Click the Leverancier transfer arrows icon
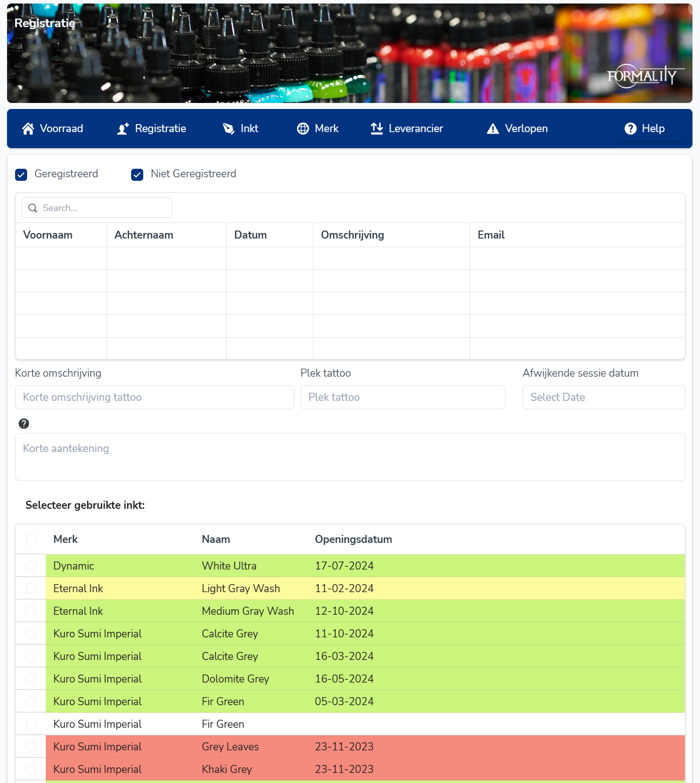The width and height of the screenshot is (700, 783). click(x=377, y=129)
